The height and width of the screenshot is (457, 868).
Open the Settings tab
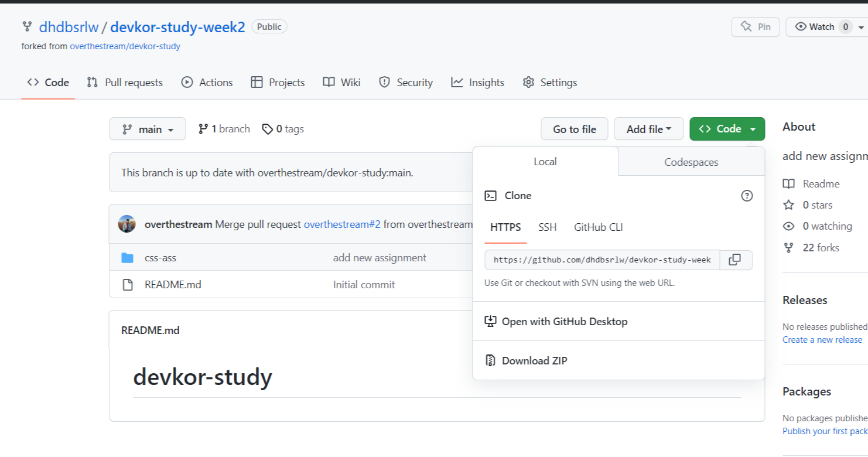550,83
